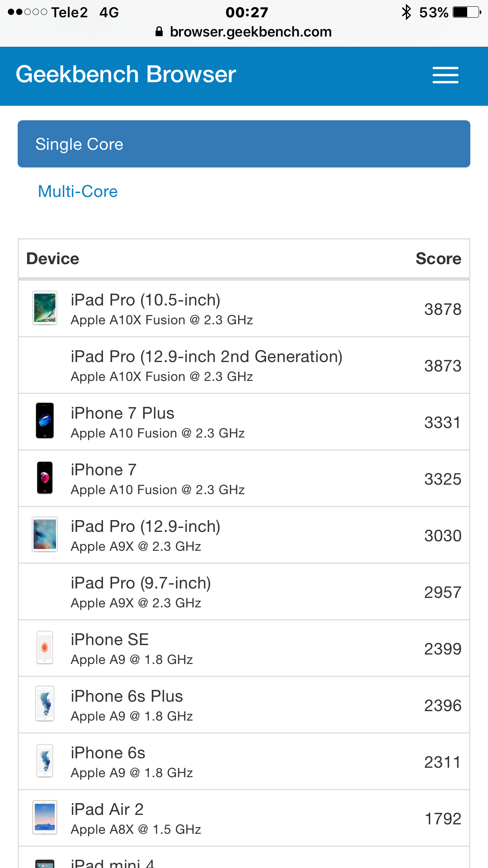Open the iPhone SE text link

pos(110,640)
